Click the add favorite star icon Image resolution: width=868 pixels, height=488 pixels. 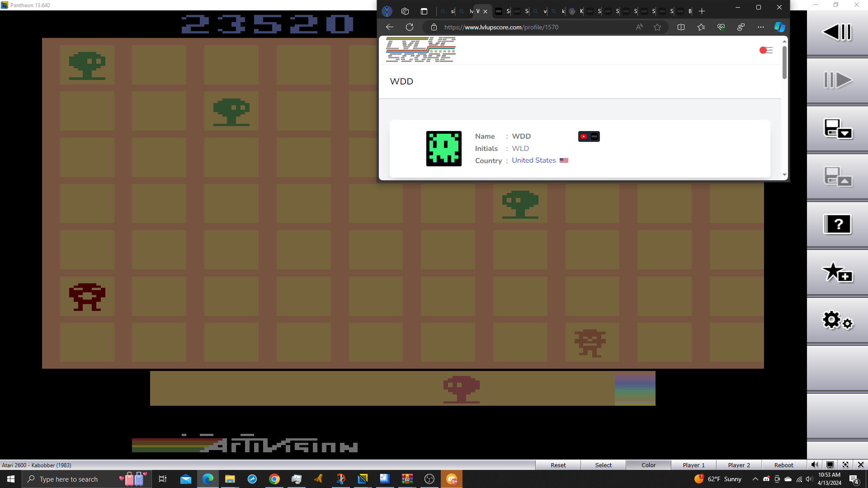coord(837,272)
